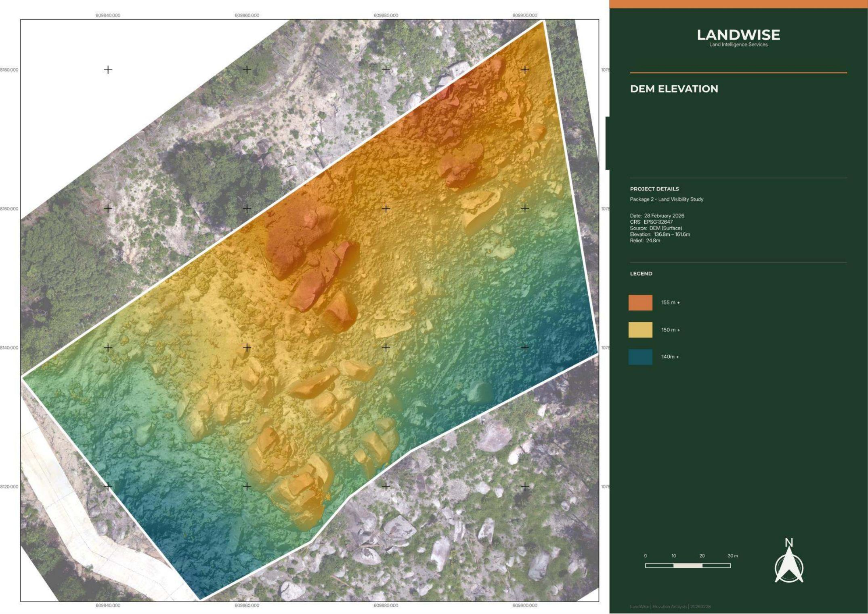The image size is (868, 614).
Task: Click the "Land Intelligence Services" tagline
Action: [x=738, y=45]
